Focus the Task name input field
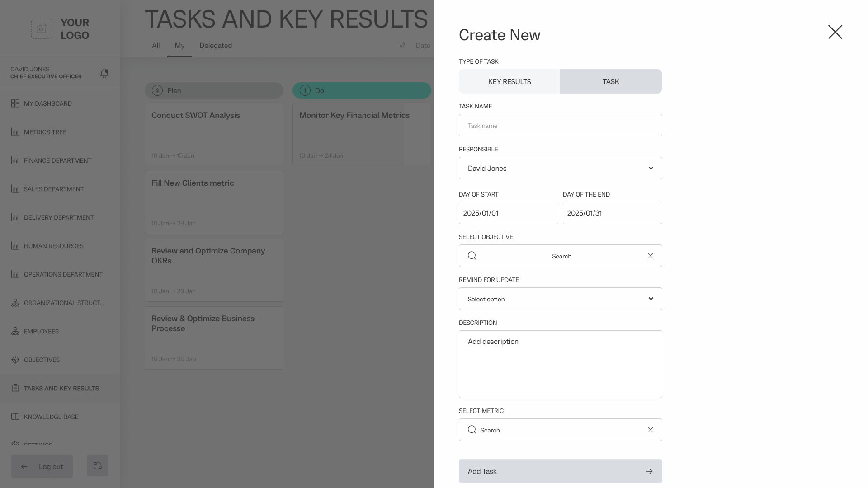Viewport: 868px width, 488px height. tap(560, 125)
